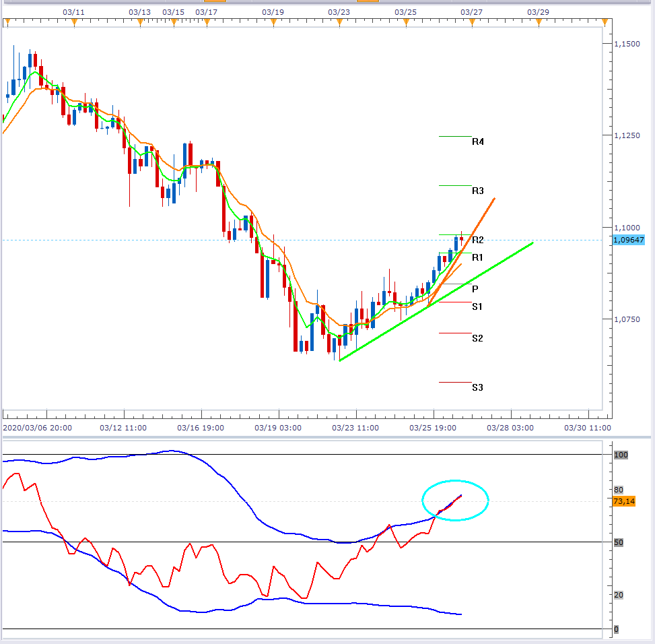Click the 20 level on indicator scale
The image size is (655, 644).
(x=619, y=595)
